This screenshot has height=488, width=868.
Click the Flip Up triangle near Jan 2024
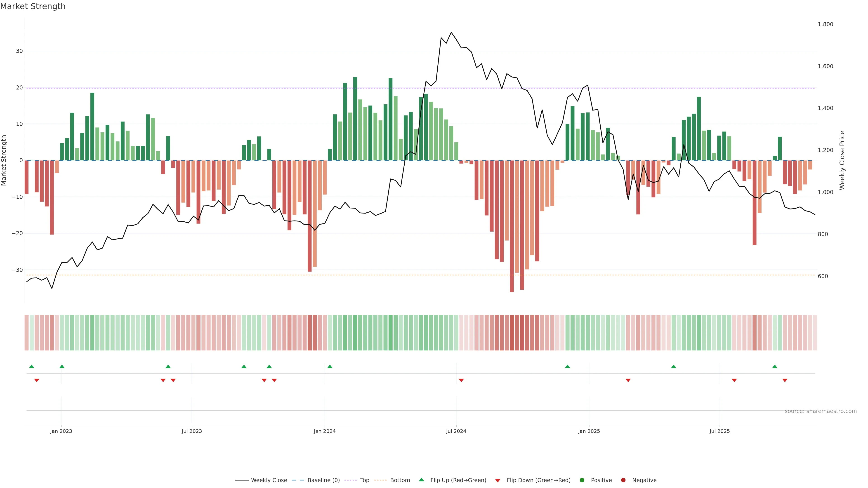pos(330,366)
